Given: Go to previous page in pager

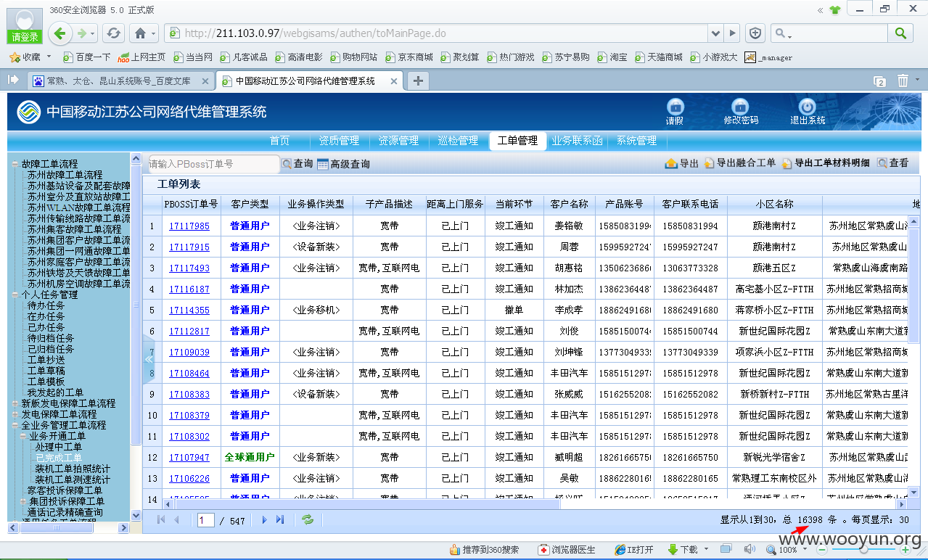Looking at the screenshot, I should [x=176, y=520].
